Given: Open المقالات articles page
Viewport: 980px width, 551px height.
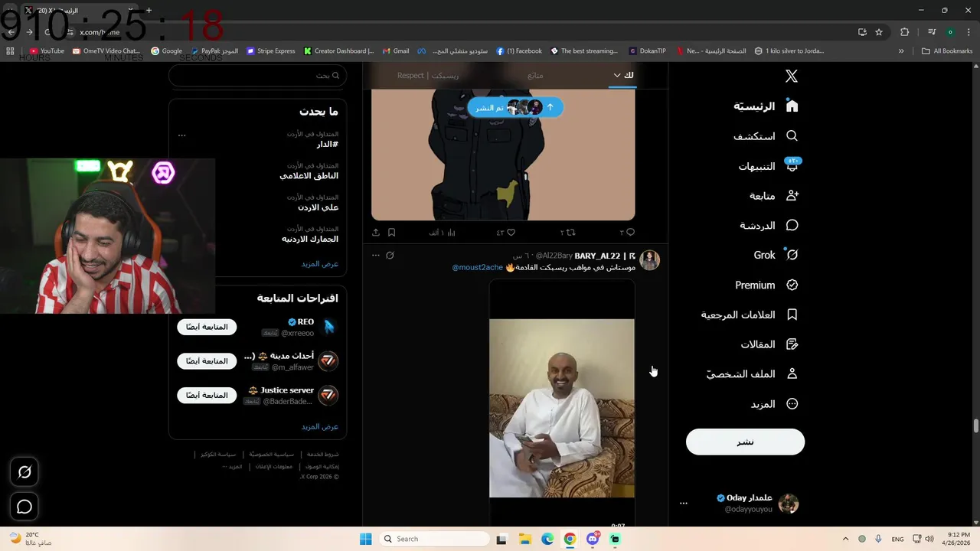Looking at the screenshot, I should (769, 344).
